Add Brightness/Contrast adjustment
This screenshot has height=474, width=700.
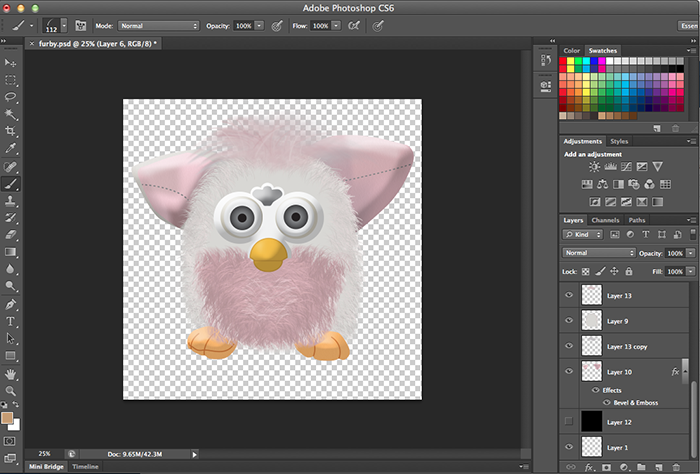(594, 167)
